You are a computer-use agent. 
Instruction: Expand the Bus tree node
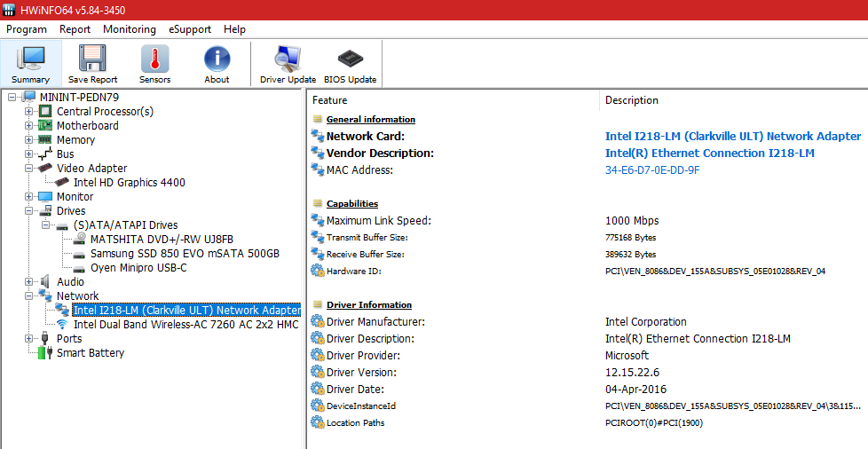pos(28,154)
